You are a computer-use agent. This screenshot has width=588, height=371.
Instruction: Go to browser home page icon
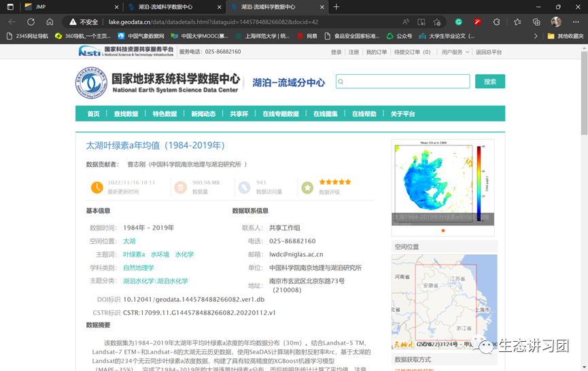[50, 22]
